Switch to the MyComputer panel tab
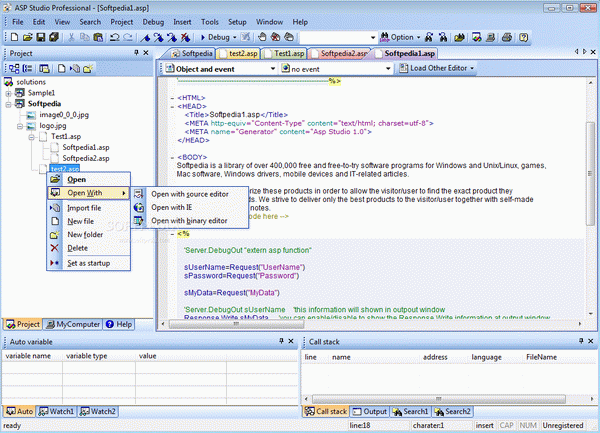Image resolution: width=600 pixels, height=433 pixels. pyautogui.click(x=72, y=324)
